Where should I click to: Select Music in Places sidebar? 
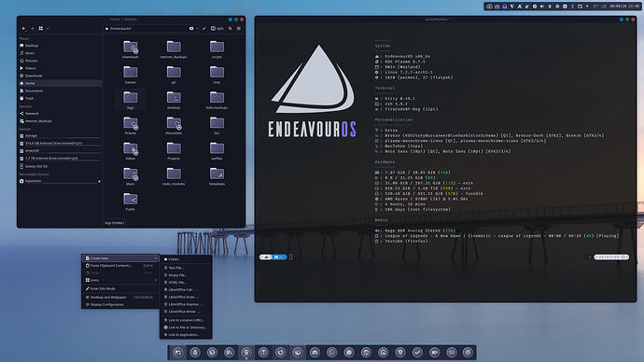click(x=60, y=53)
